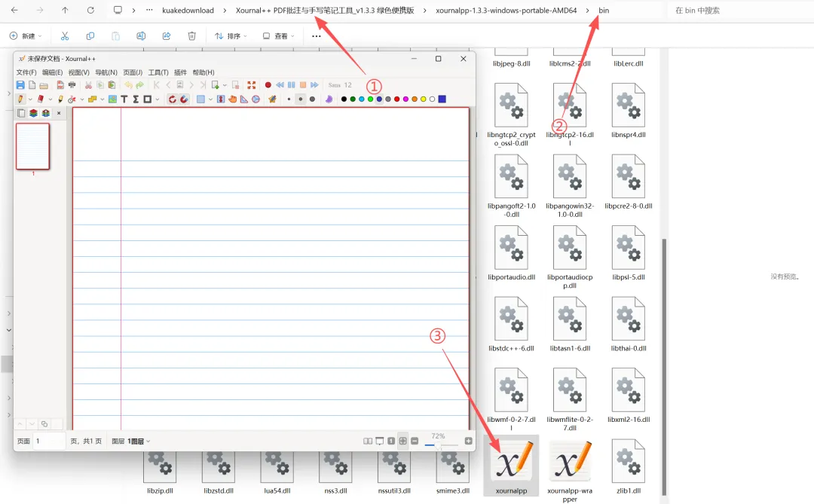
Task: Select the floating toolbox star icon
Action: [x=272, y=99]
